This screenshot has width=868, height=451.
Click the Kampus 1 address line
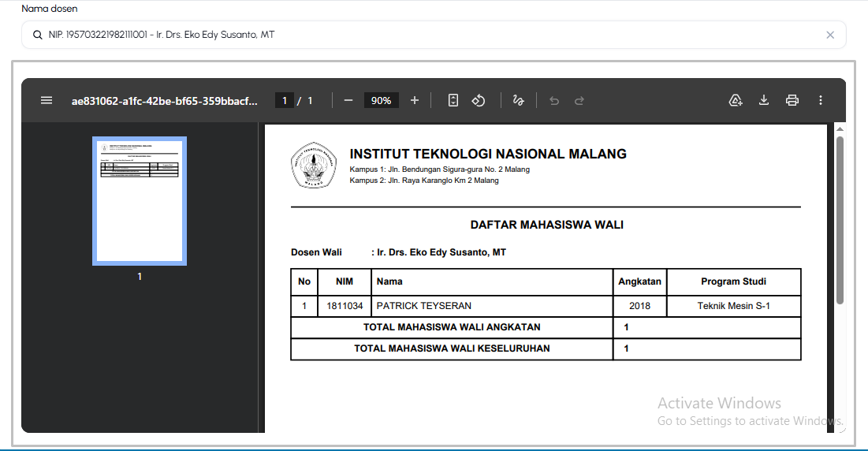point(440,170)
